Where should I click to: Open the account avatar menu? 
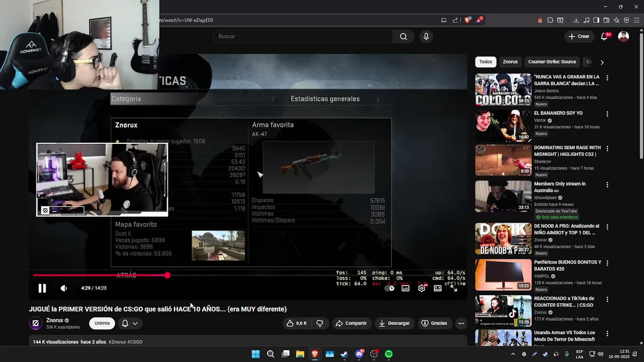click(623, 36)
